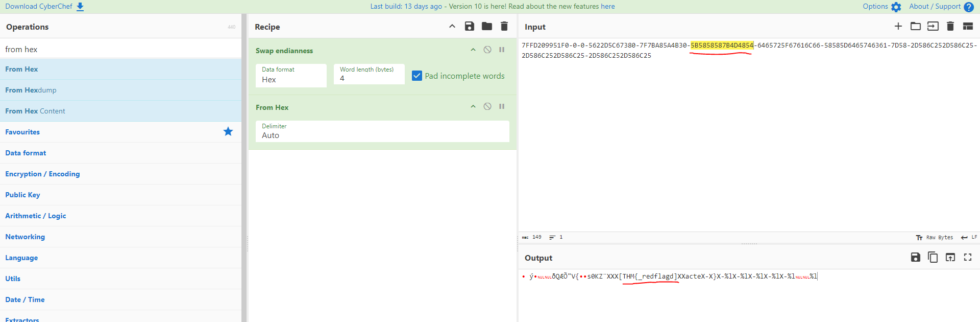
Task: Open the Options settings
Action: click(x=881, y=7)
